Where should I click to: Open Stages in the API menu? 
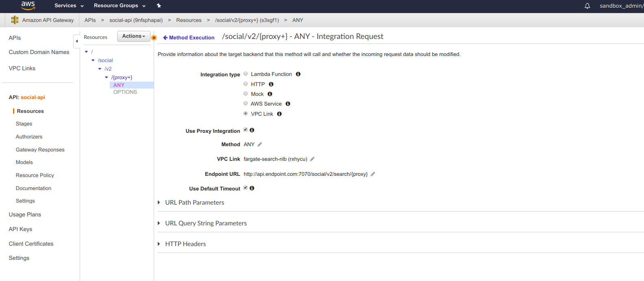pos(24,124)
